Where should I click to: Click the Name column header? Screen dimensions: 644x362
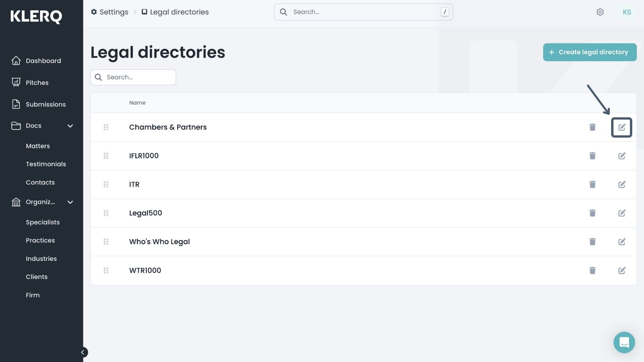(137, 103)
